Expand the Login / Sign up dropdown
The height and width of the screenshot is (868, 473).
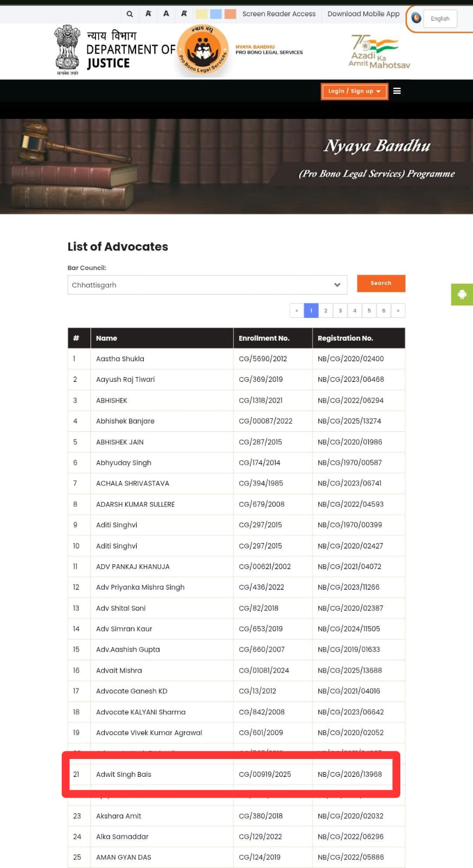(x=354, y=91)
